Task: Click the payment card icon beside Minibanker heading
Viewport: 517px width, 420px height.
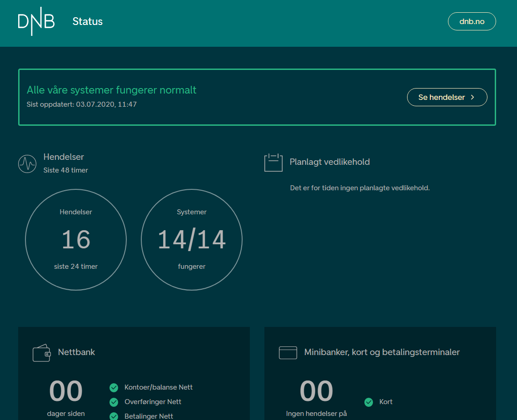Action: pos(288,352)
